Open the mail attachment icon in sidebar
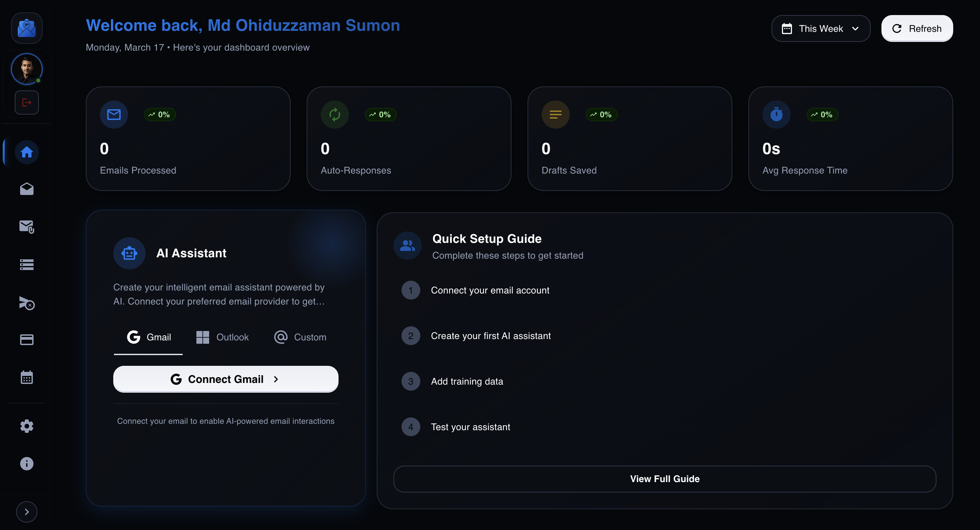980x530 pixels. (26, 226)
